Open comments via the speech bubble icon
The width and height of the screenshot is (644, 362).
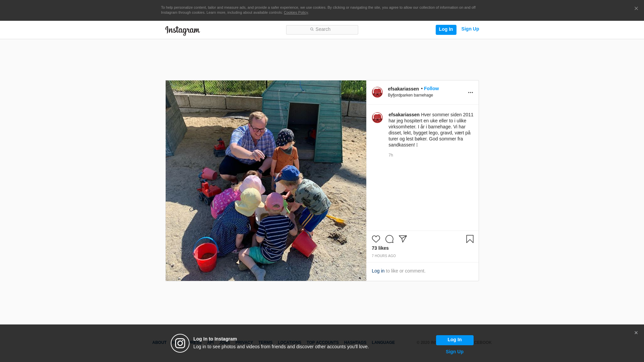(x=389, y=239)
